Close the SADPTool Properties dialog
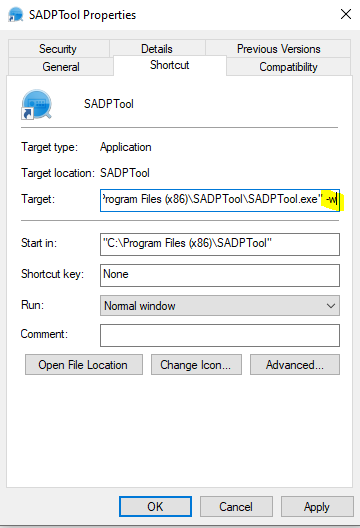This screenshot has width=360, height=528. tap(346, 14)
